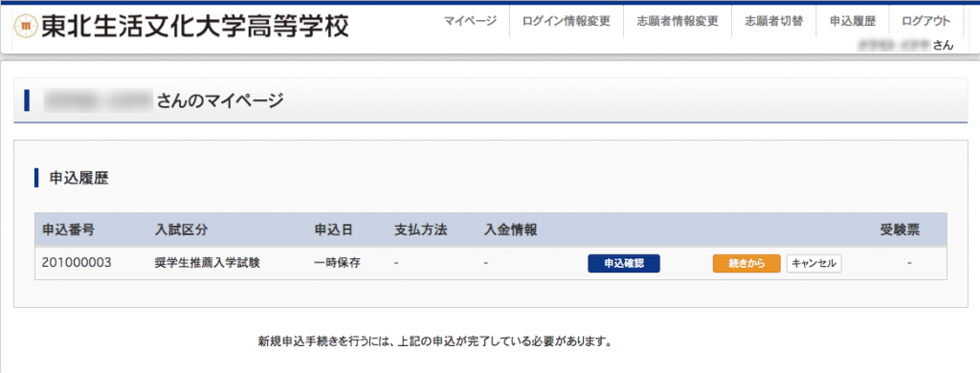
Task: Select 志願者切替 in the header
Action: coord(773,21)
